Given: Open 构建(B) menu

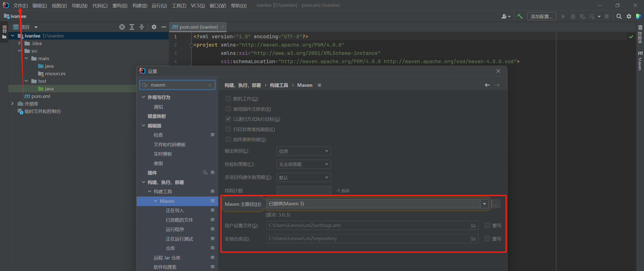Looking at the screenshot, I should pos(140,5).
